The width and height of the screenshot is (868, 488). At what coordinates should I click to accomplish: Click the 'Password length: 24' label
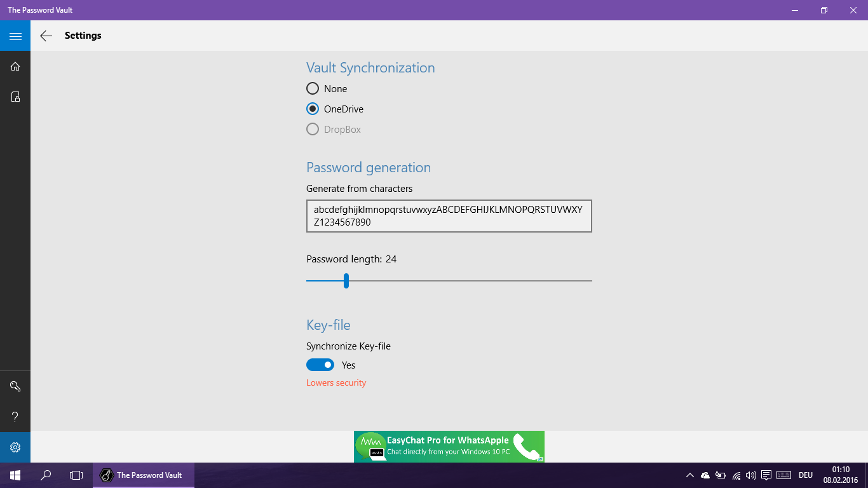(351, 259)
